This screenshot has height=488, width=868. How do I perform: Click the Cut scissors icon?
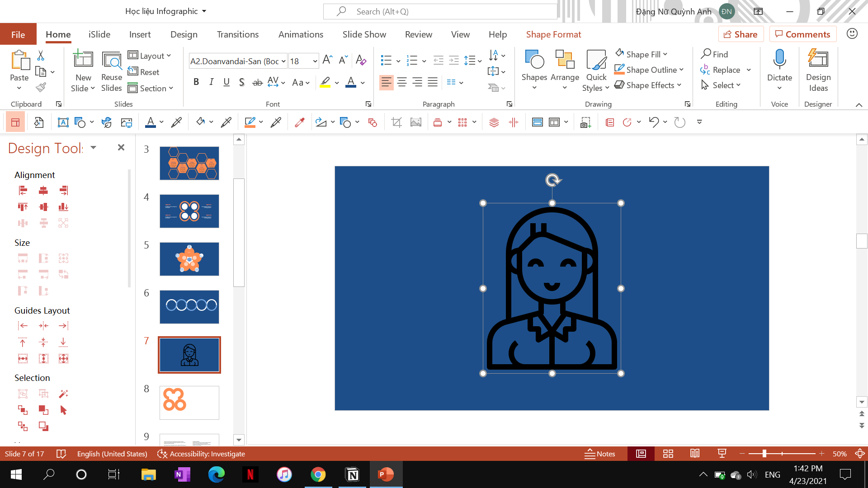pyautogui.click(x=41, y=56)
